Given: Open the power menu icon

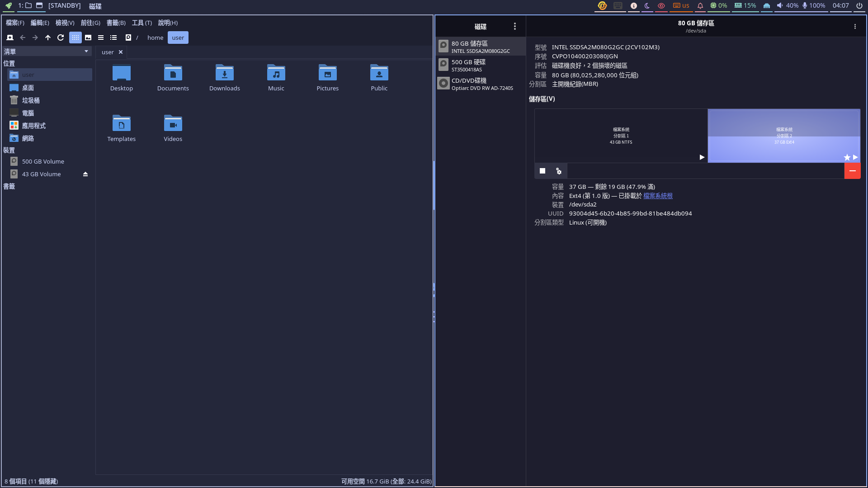Looking at the screenshot, I should click(859, 6).
